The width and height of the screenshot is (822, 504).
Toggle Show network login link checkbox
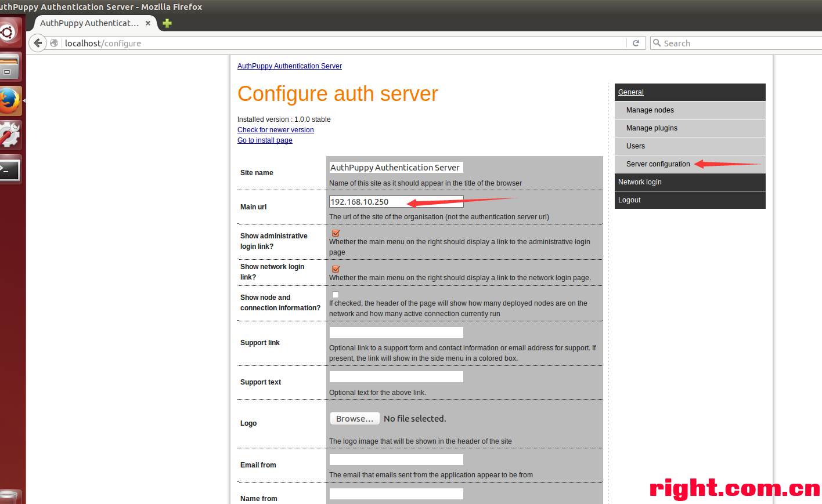coord(336,269)
